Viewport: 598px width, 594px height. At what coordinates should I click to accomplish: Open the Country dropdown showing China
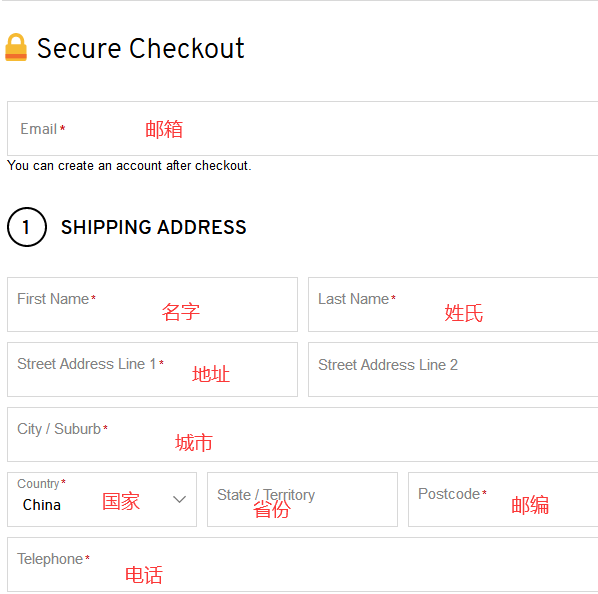(x=102, y=499)
